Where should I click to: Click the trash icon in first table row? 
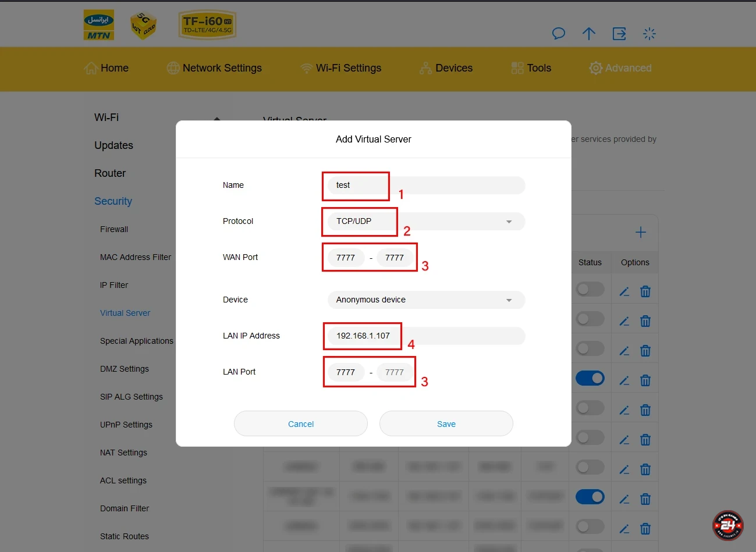[645, 291]
